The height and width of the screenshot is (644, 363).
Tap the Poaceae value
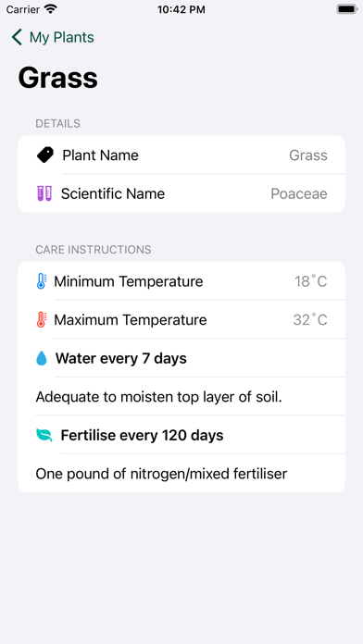(x=299, y=193)
